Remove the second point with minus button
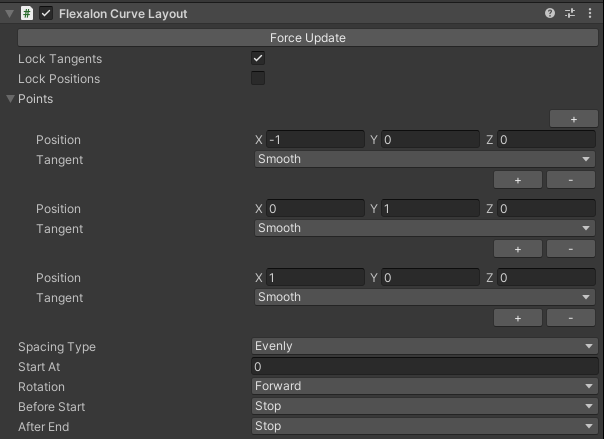 (571, 249)
